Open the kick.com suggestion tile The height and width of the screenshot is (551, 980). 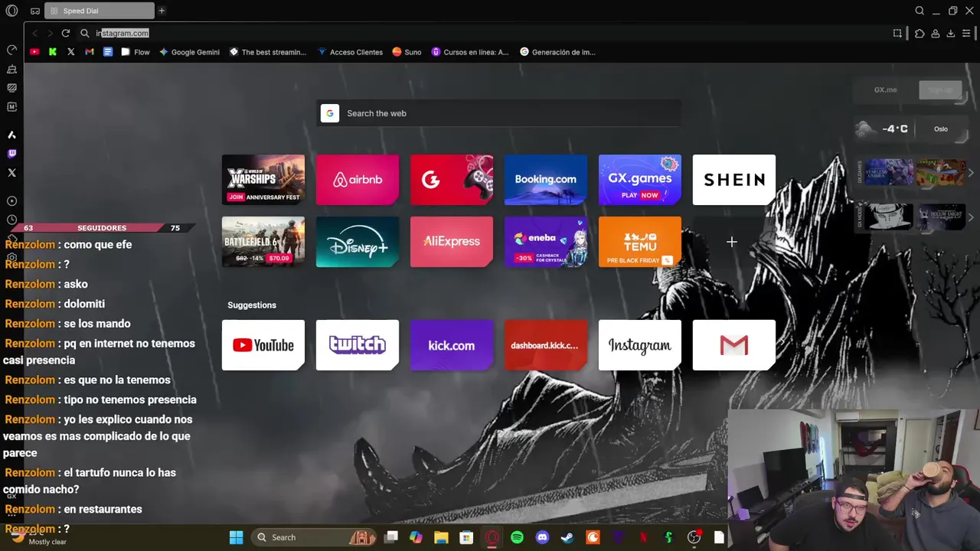pyautogui.click(x=452, y=345)
